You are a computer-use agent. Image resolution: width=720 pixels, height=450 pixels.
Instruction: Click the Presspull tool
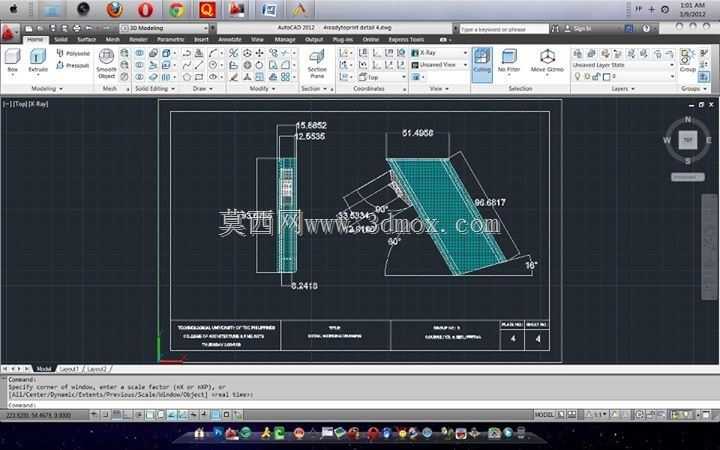(x=73, y=66)
